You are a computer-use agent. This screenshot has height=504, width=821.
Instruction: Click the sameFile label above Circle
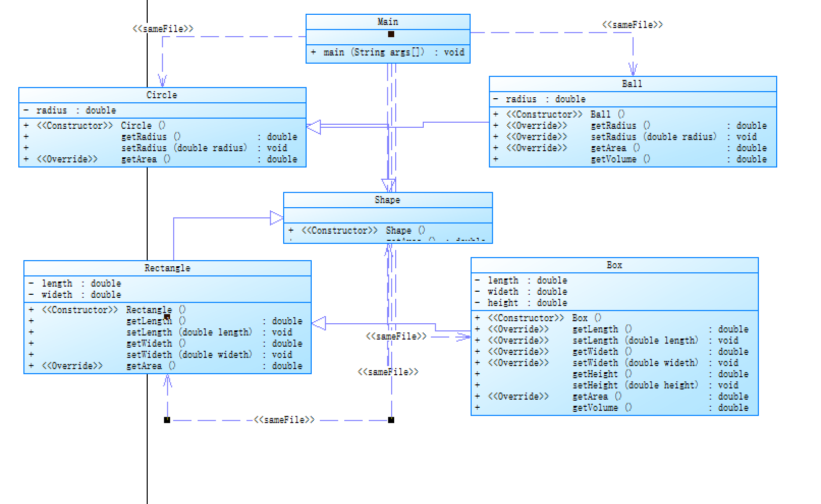163,29
